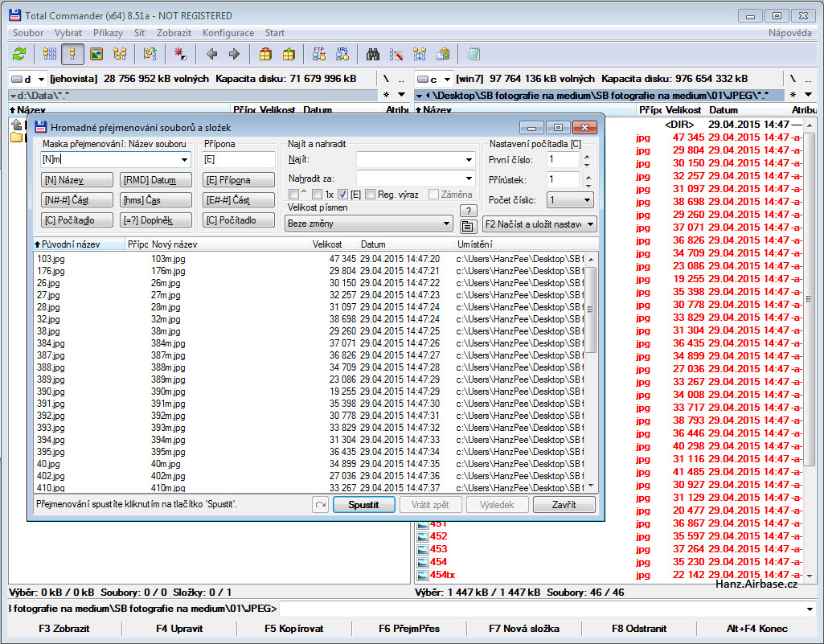824x644 pixels.
Task: Open the left panel drive d dropdown
Action: [28, 80]
